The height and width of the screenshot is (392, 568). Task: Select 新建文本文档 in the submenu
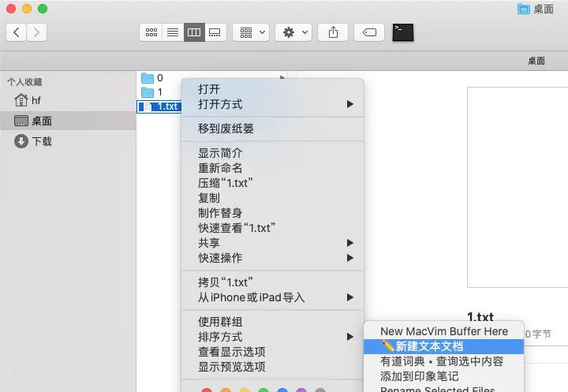pyautogui.click(x=443, y=346)
